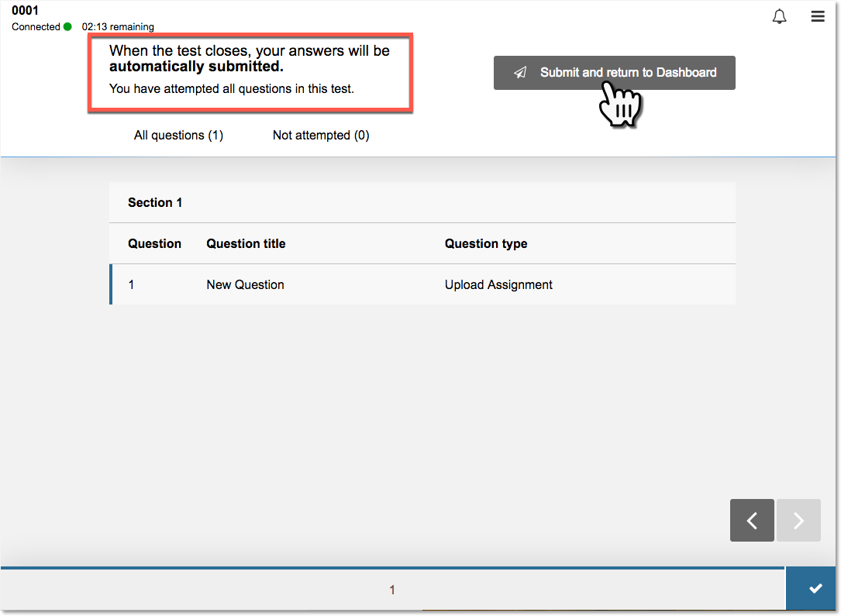Image resolution: width=841 pixels, height=616 pixels.
Task: Click the 02:13 remaining timer
Action: [118, 27]
